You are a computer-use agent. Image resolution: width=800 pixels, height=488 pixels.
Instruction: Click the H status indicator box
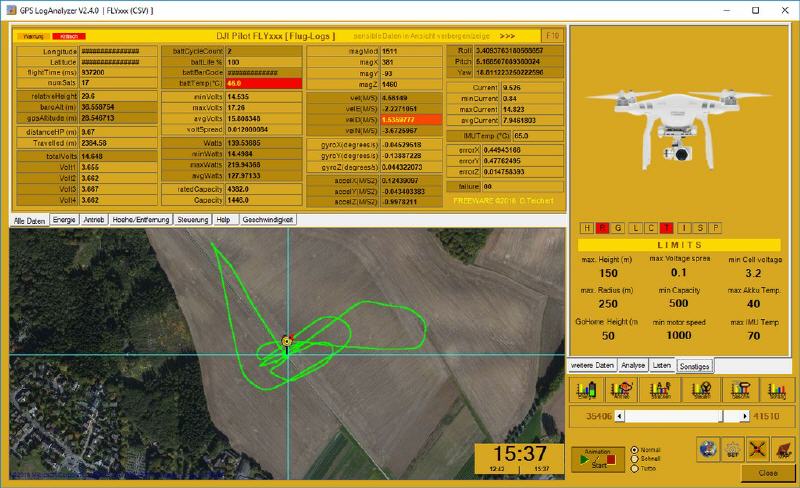tap(587, 228)
